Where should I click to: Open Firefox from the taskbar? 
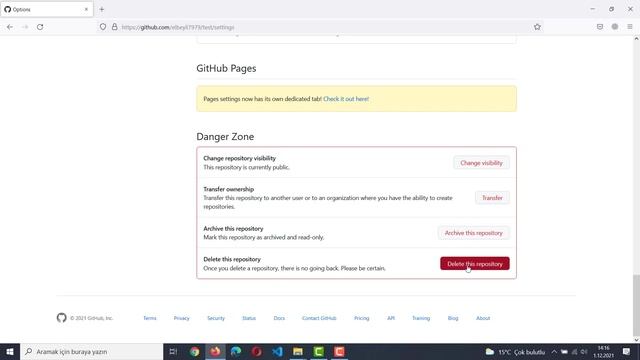215,351
